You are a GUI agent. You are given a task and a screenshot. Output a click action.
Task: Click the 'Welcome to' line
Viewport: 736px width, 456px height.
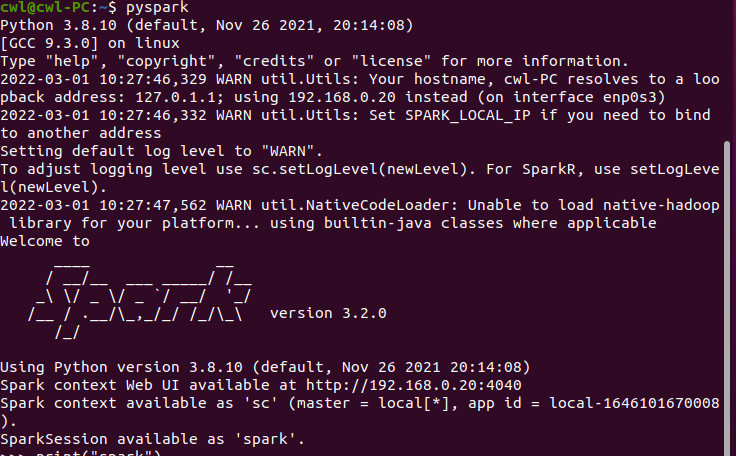45,241
